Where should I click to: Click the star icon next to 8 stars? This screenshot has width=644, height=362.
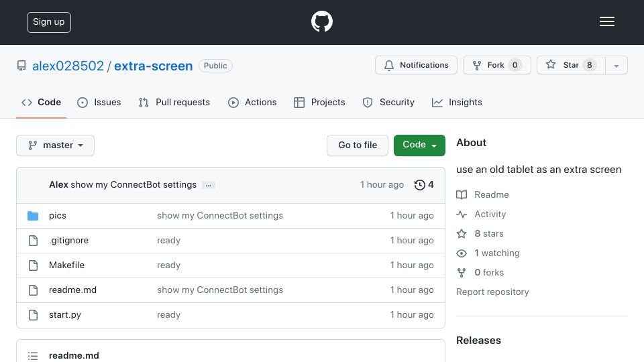pyautogui.click(x=462, y=233)
